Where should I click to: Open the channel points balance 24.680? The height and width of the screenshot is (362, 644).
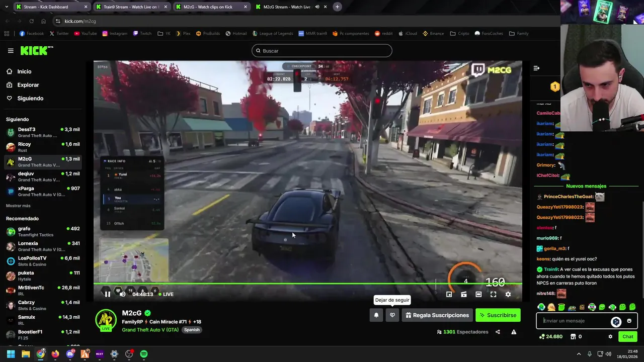(550, 336)
